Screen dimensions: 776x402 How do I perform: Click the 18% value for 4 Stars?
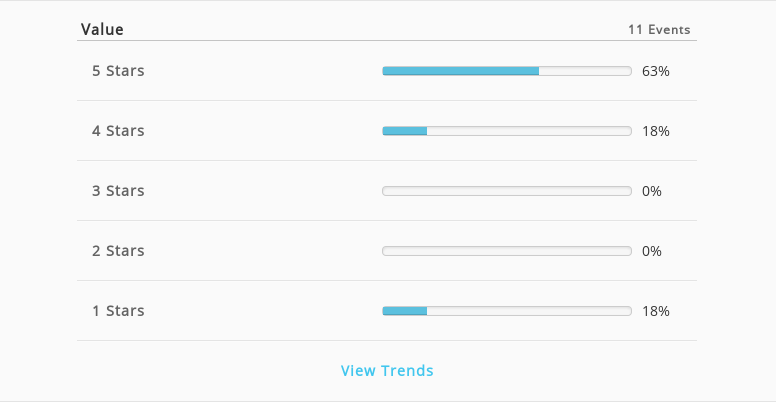(656, 131)
